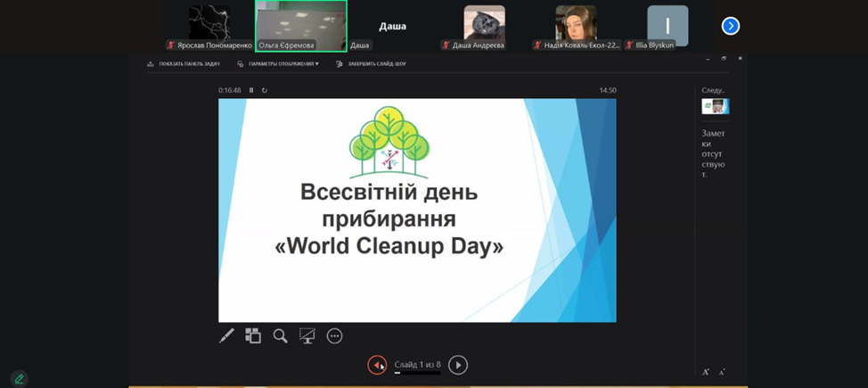The image size is (868, 388).
Task: Open the see all slides grid view
Action: coord(253,336)
